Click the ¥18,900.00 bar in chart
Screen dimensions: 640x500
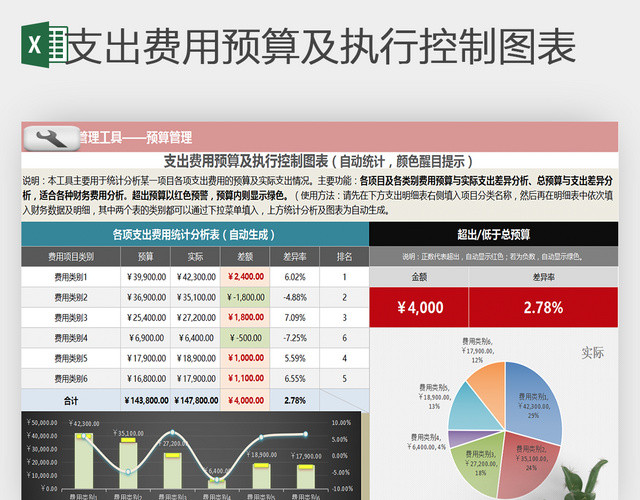[x=261, y=476]
